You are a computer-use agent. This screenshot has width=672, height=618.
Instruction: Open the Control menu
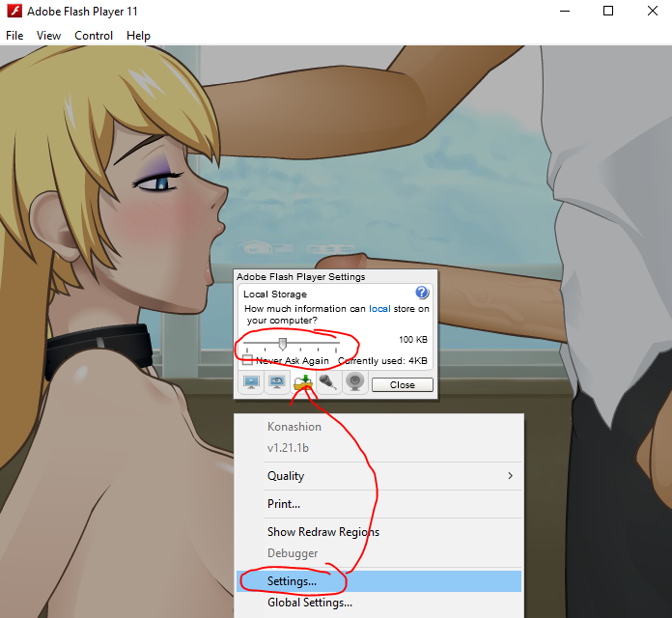coord(94,36)
